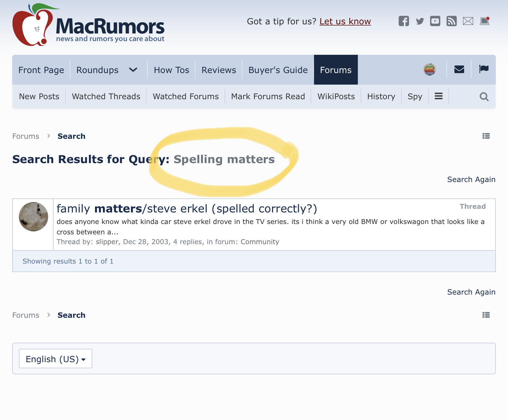Click the lower Search Again link
The width and height of the screenshot is (508, 420).
pyautogui.click(x=471, y=292)
